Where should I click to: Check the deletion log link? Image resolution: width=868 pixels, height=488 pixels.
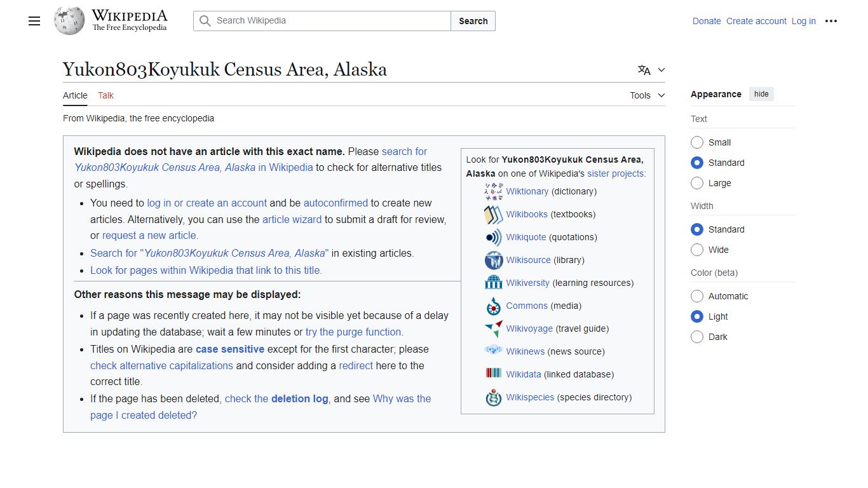[276, 398]
